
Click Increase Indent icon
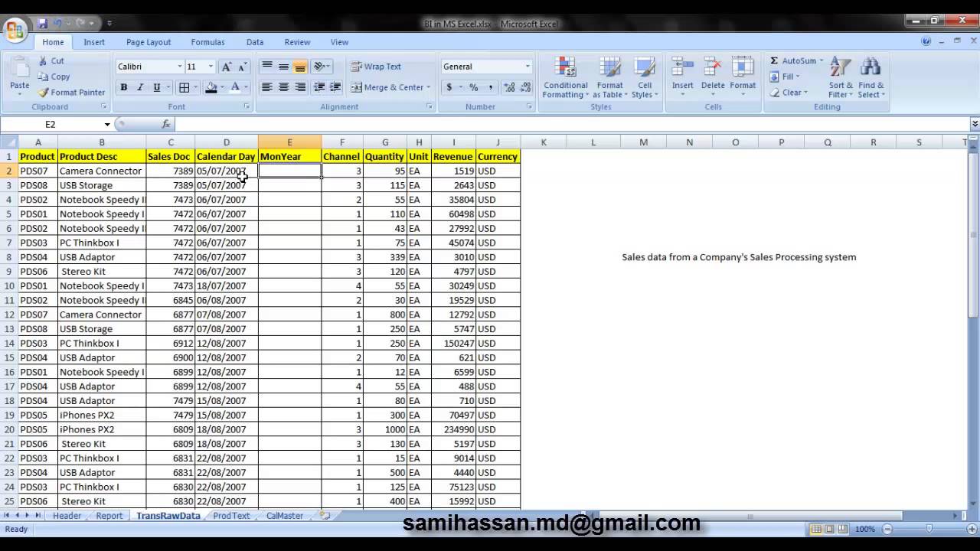(335, 87)
